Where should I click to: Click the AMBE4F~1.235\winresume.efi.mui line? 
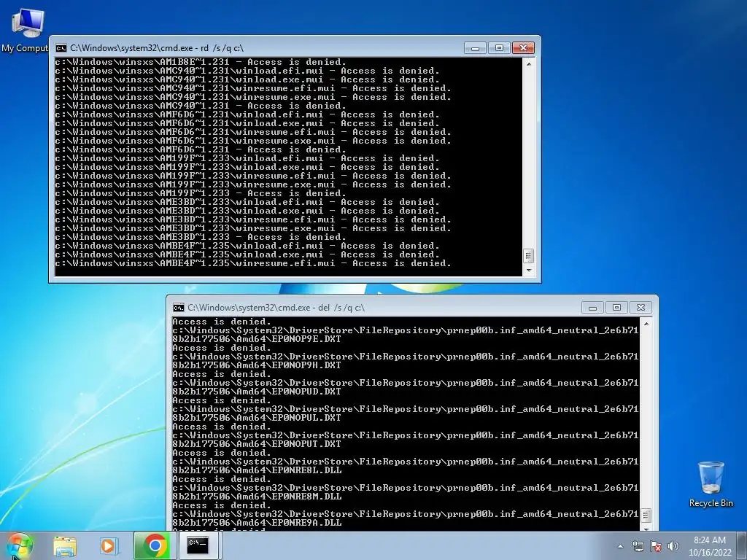(253, 263)
